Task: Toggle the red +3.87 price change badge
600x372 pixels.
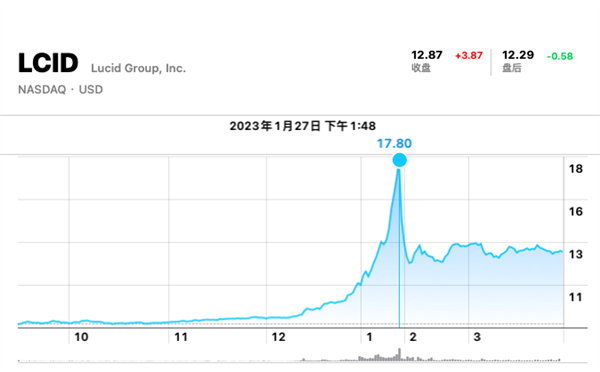Action: click(469, 56)
